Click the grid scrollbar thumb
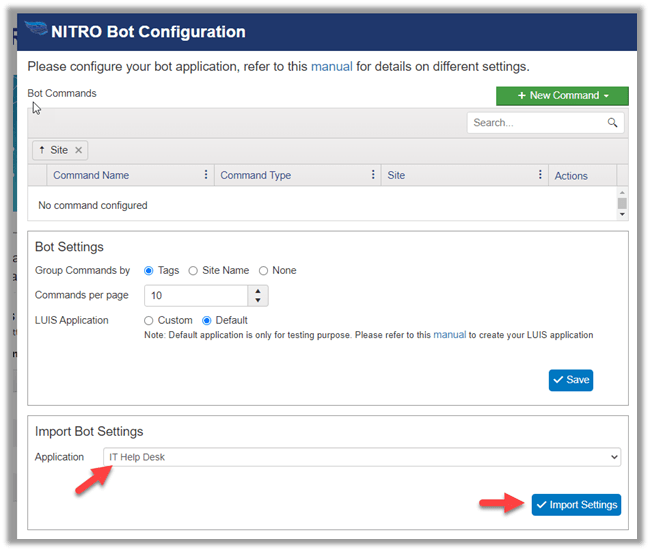The height and width of the screenshot is (551, 650). tap(622, 203)
